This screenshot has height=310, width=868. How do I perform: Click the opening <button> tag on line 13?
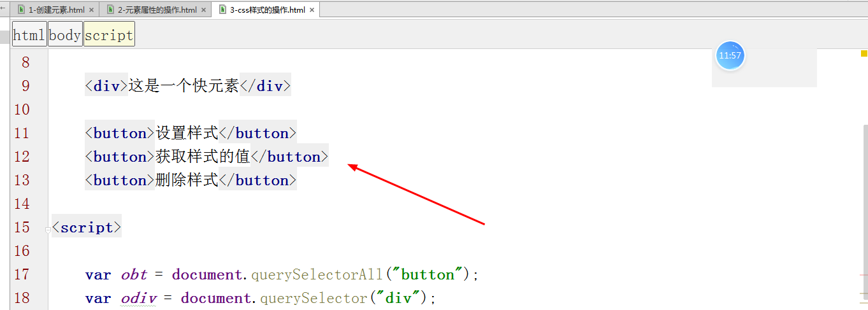(x=120, y=180)
